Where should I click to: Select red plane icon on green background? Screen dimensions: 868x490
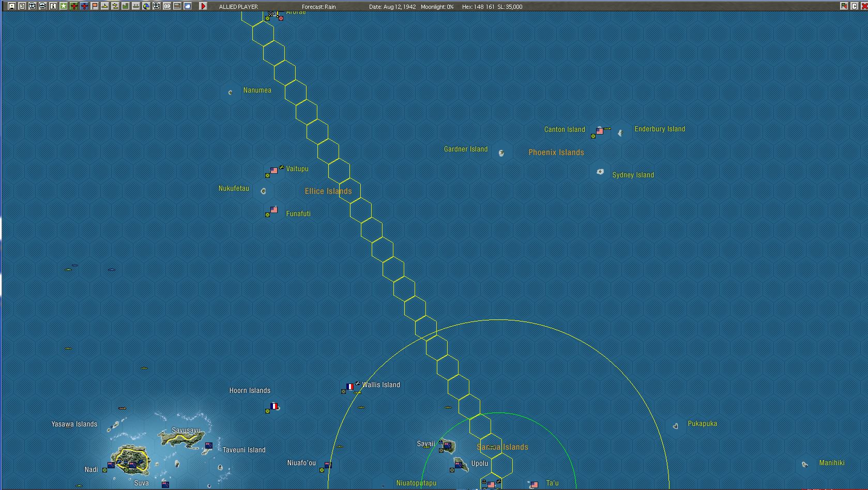point(74,6)
